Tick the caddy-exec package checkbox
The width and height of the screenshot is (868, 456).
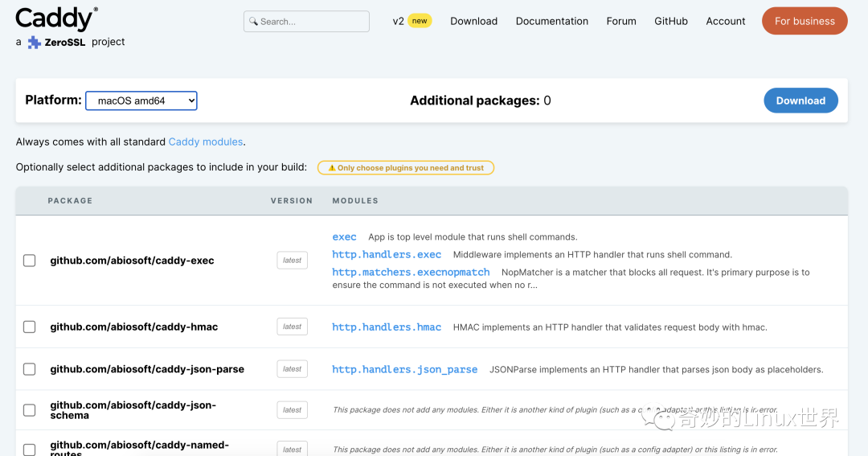[30, 261]
